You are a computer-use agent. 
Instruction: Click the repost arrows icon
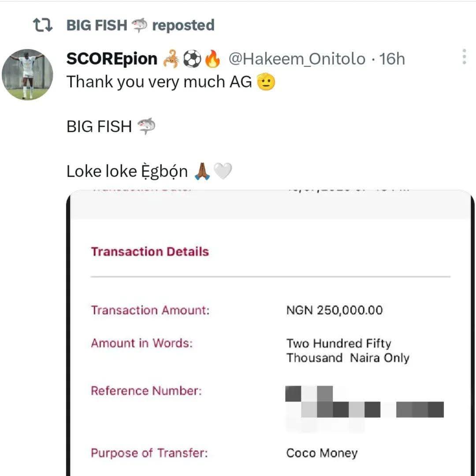point(43,26)
